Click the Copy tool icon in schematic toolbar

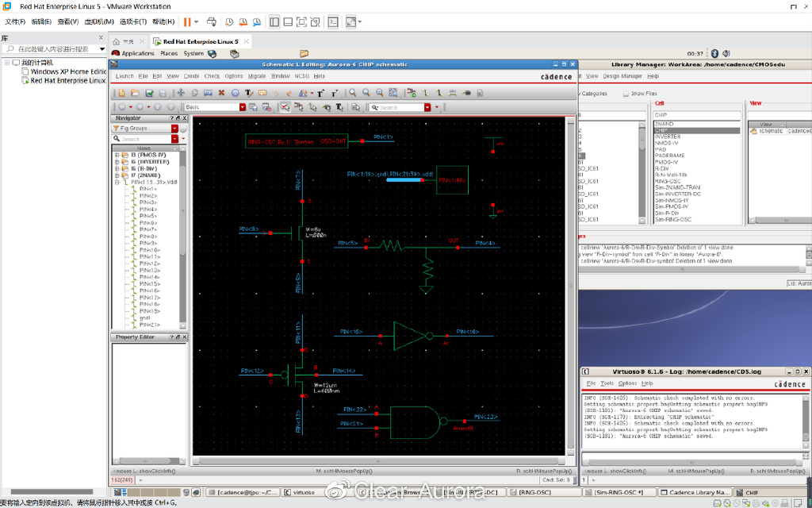coord(194,93)
